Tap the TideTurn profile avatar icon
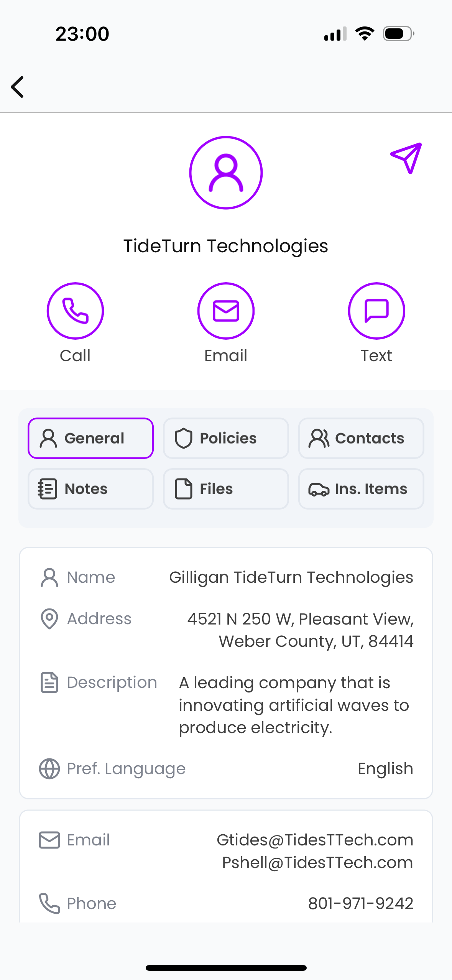Screen dimensions: 452x980 point(226,173)
